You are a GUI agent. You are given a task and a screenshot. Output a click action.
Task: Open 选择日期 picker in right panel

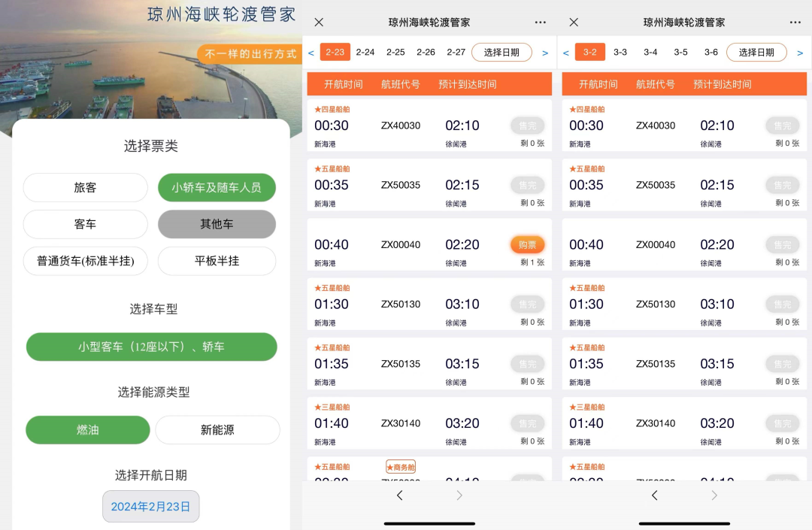click(756, 53)
